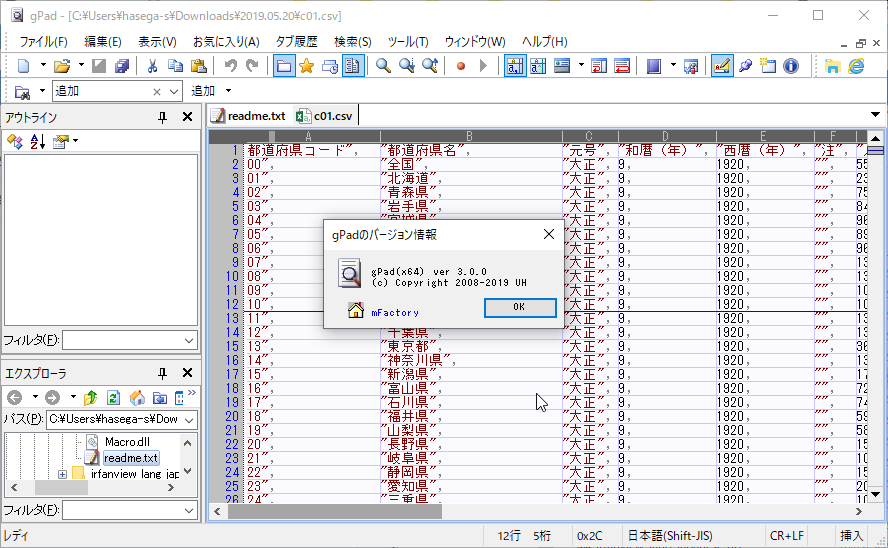Show version info with blue i icon

coord(791,66)
